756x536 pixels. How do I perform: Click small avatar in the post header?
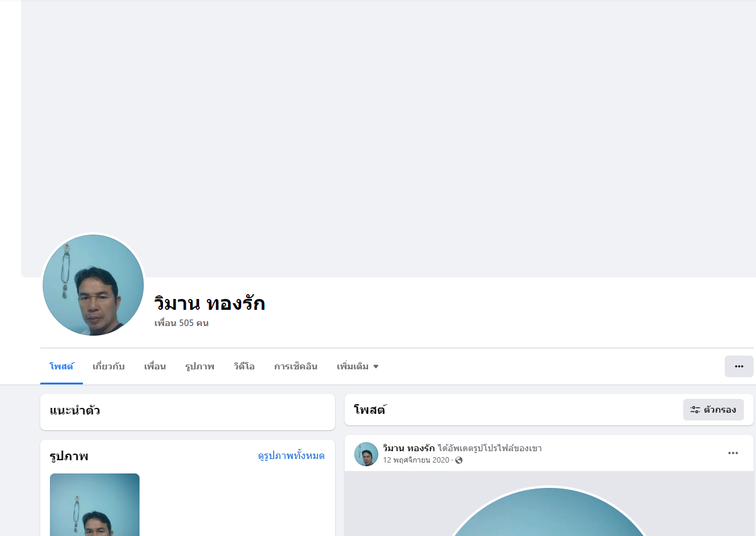[366, 454]
